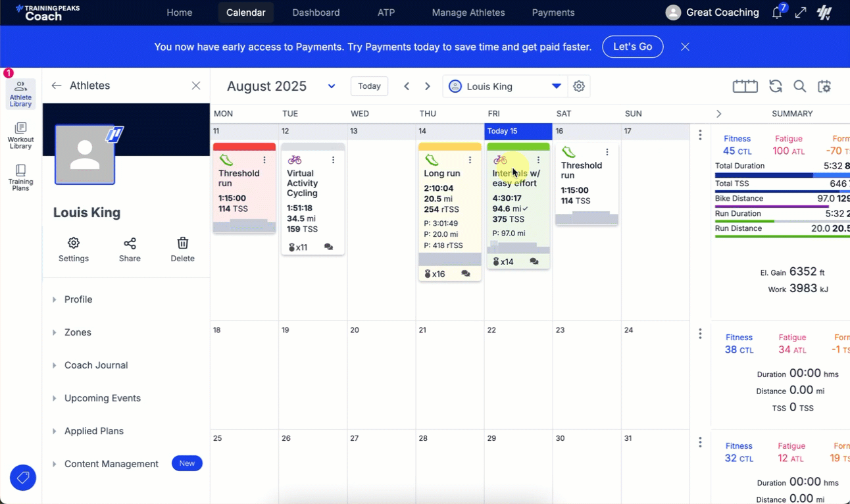Refresh the calendar with the sync icon

pyautogui.click(x=776, y=86)
